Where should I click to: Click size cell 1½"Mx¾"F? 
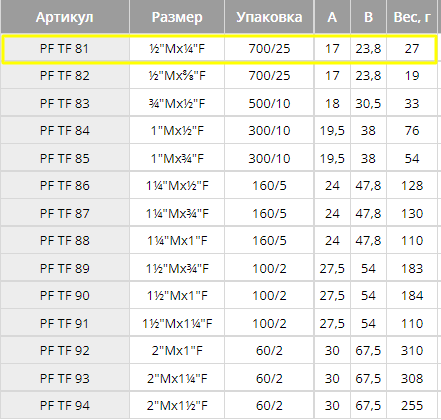pos(177,268)
